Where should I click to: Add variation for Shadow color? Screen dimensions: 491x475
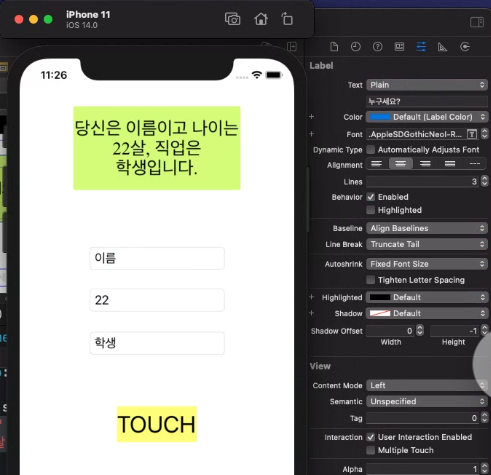point(312,313)
